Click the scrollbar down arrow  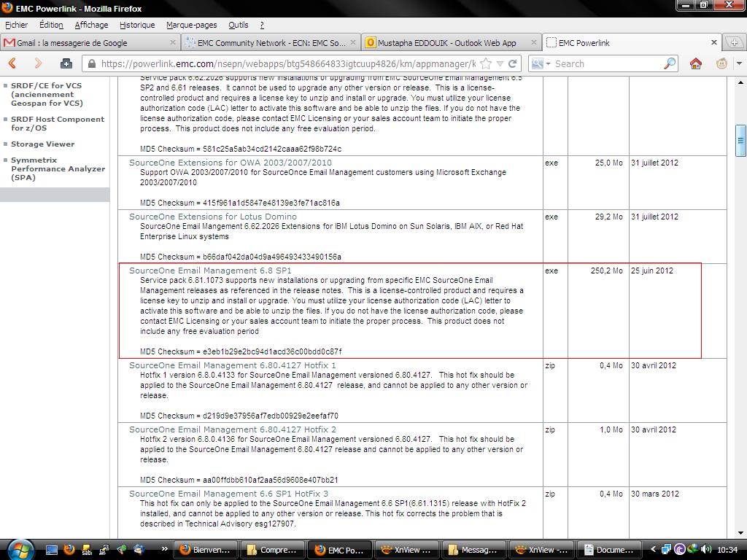(x=740, y=533)
